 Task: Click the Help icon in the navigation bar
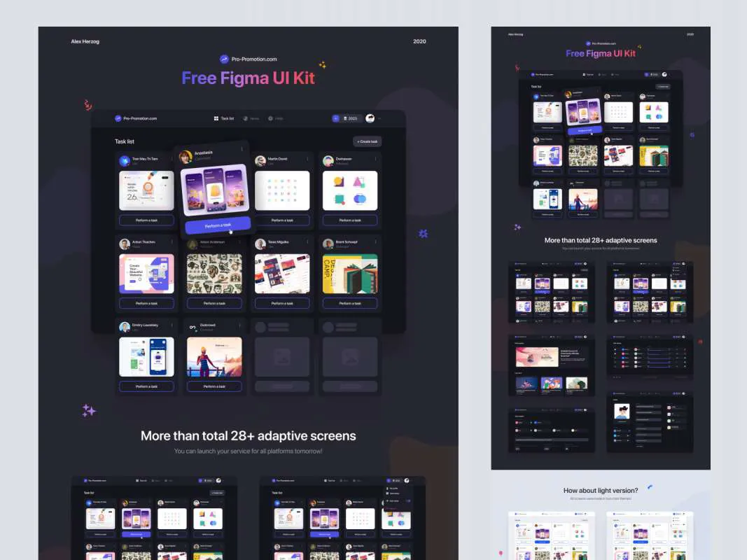coord(271,118)
